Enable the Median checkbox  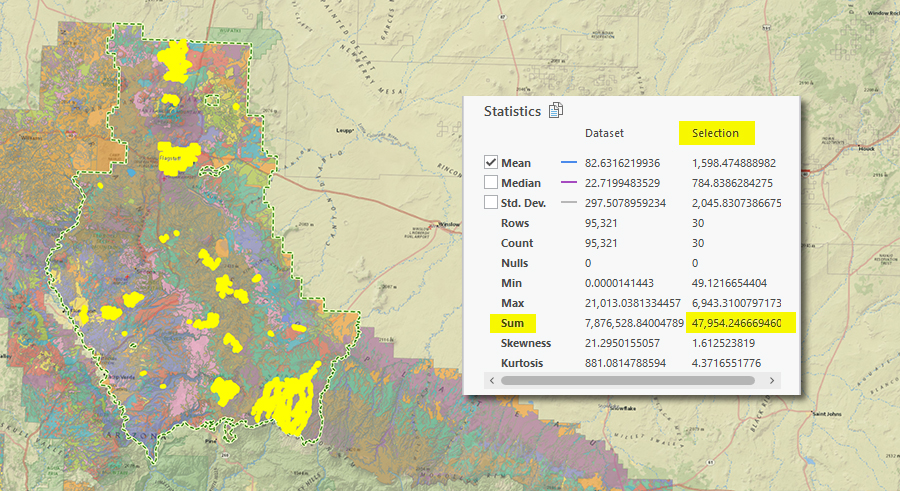[x=491, y=183]
